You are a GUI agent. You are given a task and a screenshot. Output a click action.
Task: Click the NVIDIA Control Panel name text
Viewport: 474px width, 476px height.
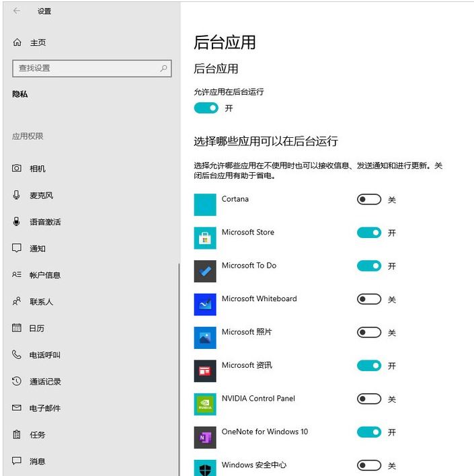pos(258,398)
